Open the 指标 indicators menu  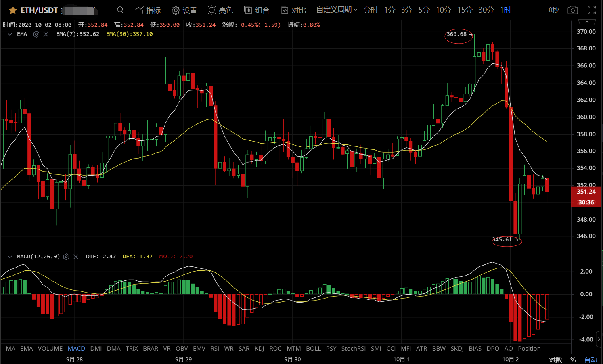(148, 10)
